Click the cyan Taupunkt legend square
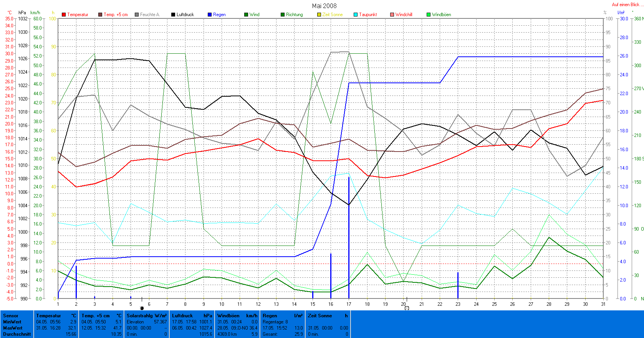Screen dimensions: 644x338 [x=356, y=15]
